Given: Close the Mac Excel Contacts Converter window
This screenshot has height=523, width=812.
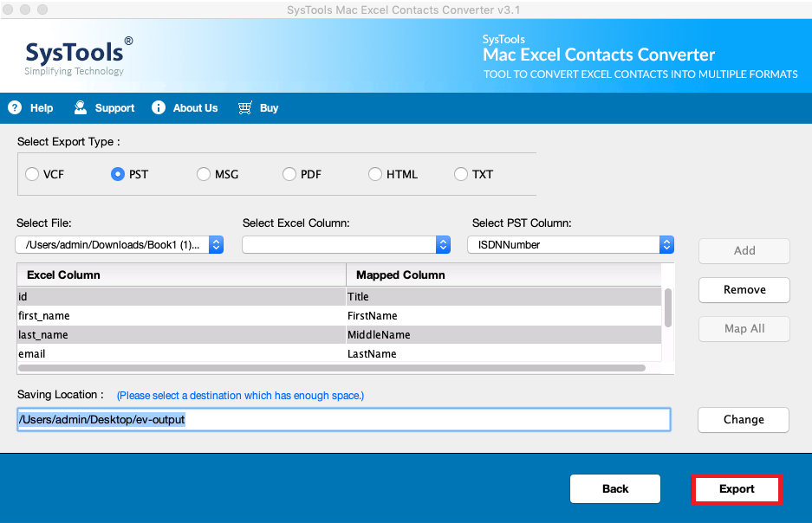Looking at the screenshot, I should coord(9,10).
